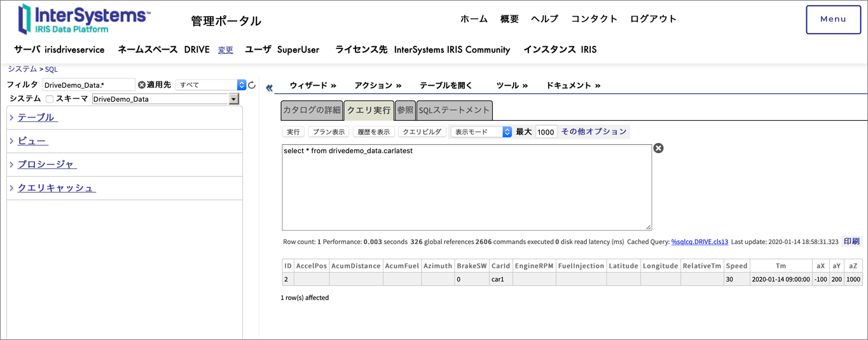Open the ドキュメント menu
The image size is (868, 340).
coord(573,85)
